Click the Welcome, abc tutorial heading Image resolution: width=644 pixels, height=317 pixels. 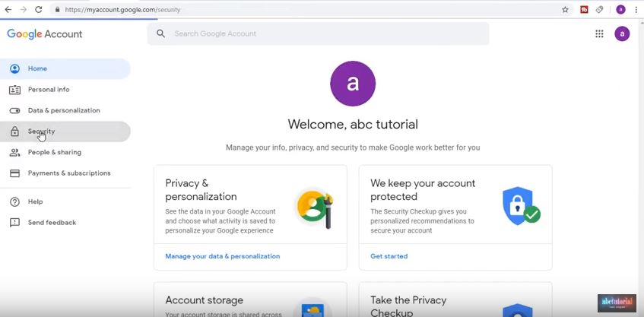(x=353, y=125)
